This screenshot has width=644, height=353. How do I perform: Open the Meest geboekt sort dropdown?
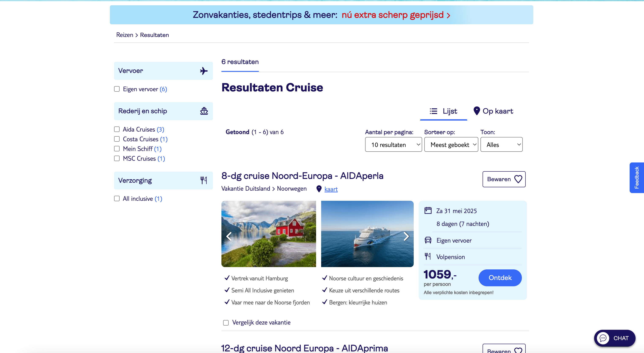(451, 145)
